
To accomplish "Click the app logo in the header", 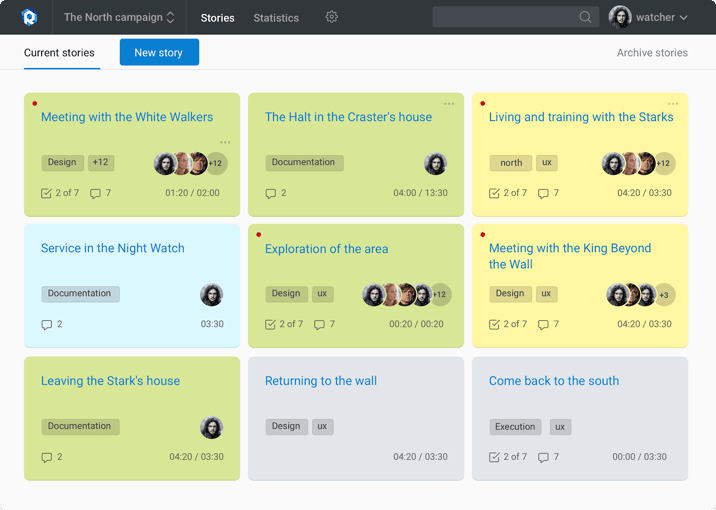I will point(29,17).
